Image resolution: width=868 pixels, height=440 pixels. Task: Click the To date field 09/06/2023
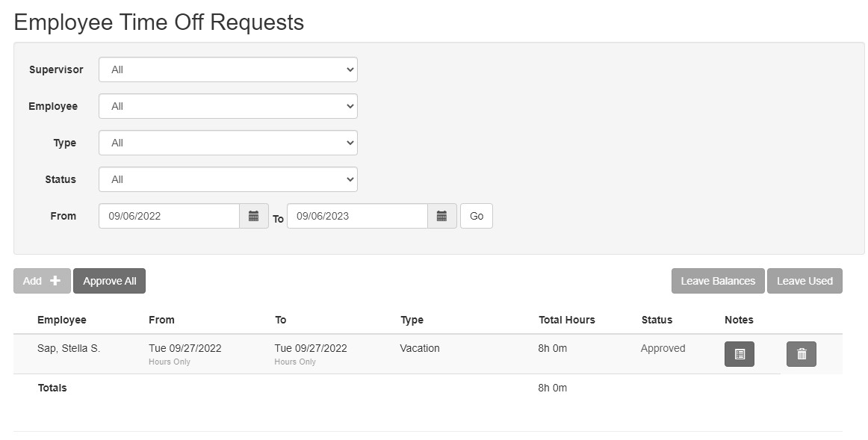pyautogui.click(x=357, y=216)
